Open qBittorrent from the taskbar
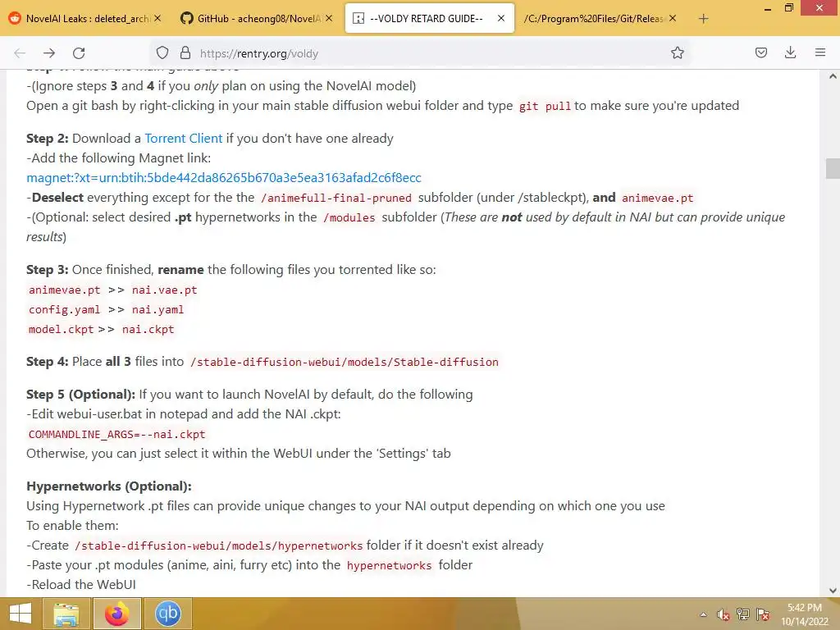840x630 pixels. pyautogui.click(x=167, y=614)
